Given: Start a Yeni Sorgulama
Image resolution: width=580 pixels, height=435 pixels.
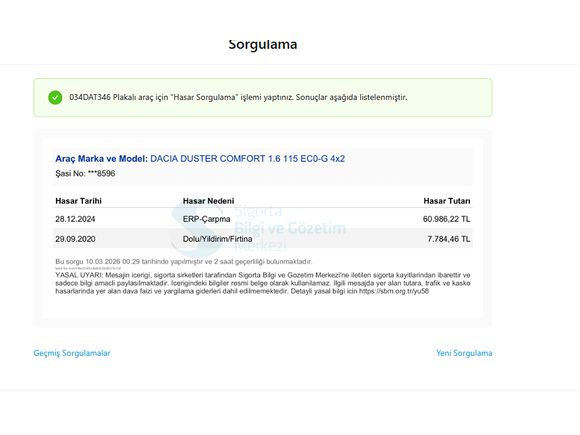Looking at the screenshot, I should [x=464, y=353].
